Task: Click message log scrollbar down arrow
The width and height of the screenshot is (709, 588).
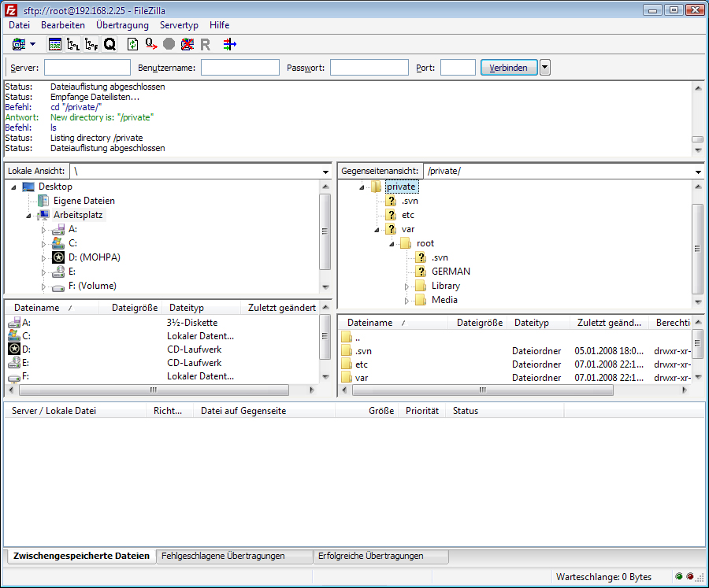Action: click(x=698, y=150)
